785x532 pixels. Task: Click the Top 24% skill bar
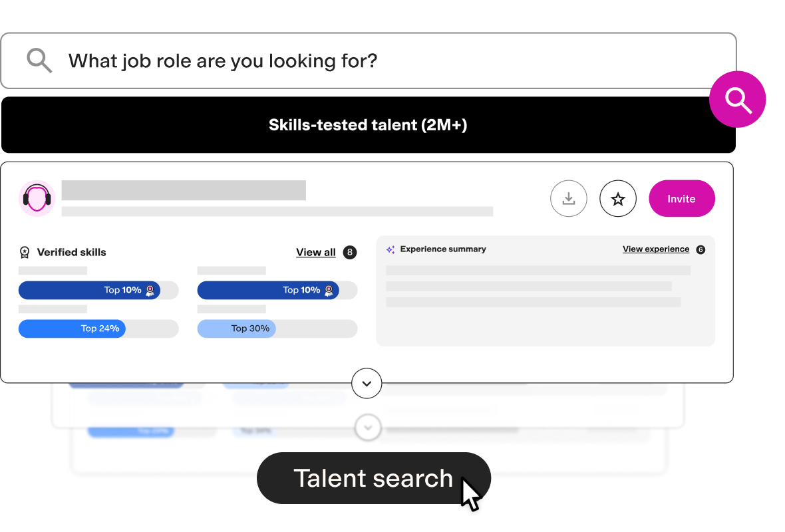tap(98, 329)
